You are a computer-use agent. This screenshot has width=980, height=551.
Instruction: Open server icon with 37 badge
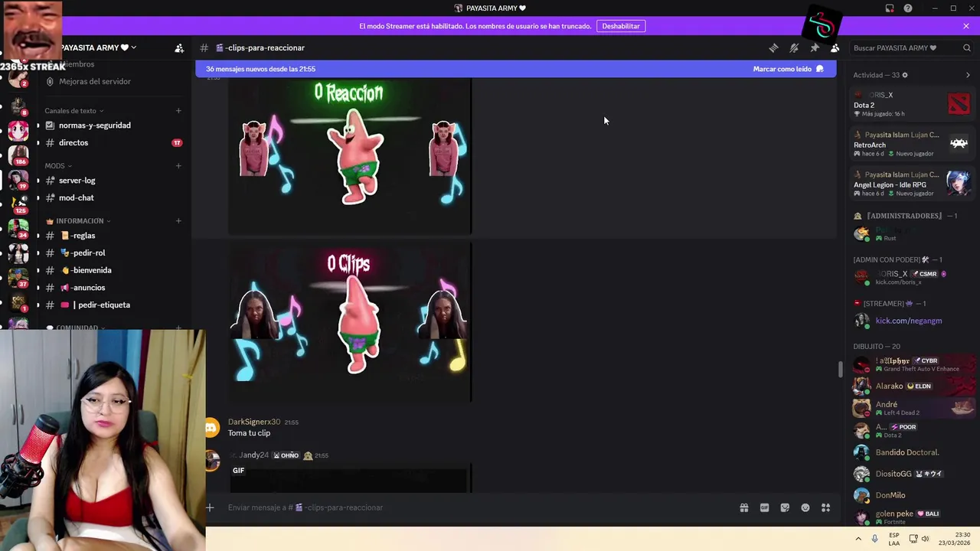(18, 276)
